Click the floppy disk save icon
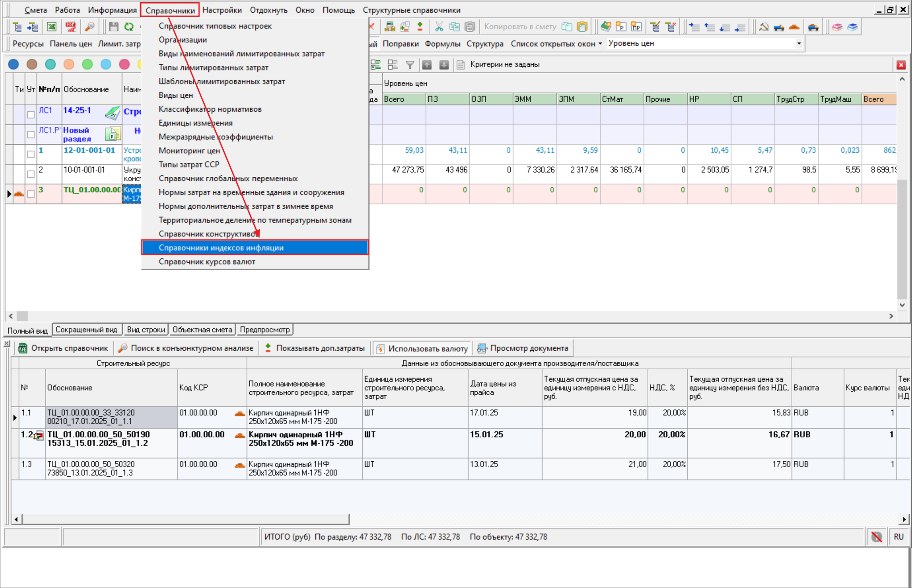Image resolution: width=912 pixels, height=588 pixels. point(114,27)
